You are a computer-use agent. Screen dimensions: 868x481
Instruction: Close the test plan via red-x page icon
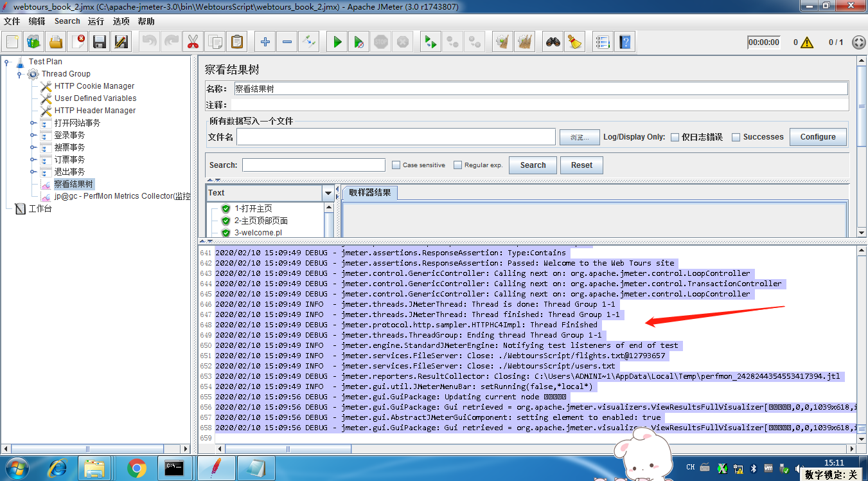(78, 42)
